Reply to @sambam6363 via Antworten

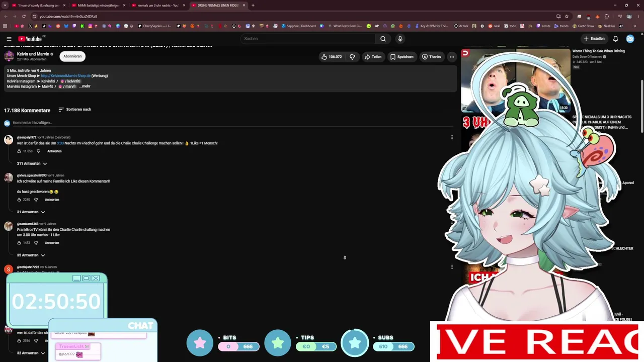coord(52,243)
